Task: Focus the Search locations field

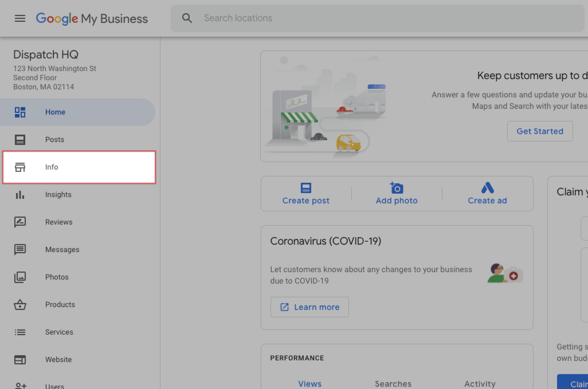Action: tap(378, 18)
